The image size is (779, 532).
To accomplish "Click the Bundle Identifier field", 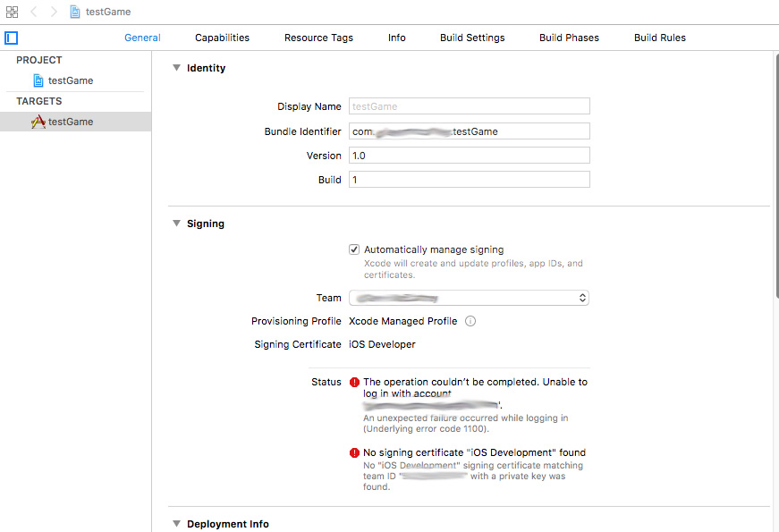I will (x=470, y=131).
